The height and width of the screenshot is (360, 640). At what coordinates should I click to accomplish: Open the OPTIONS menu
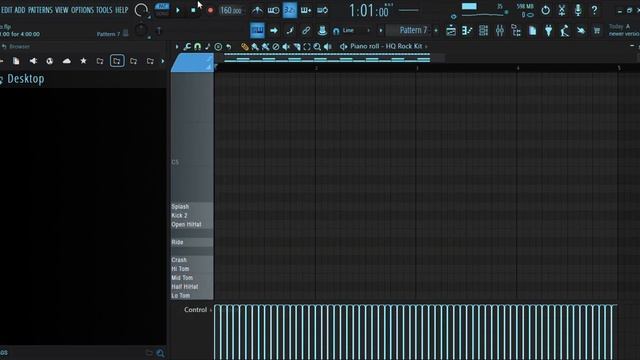[82, 10]
